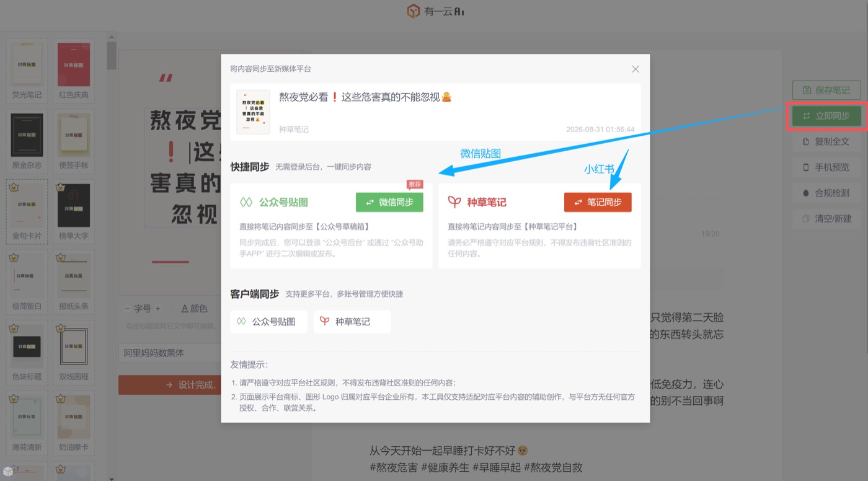Click the 设计完成 orange button

(x=169, y=385)
